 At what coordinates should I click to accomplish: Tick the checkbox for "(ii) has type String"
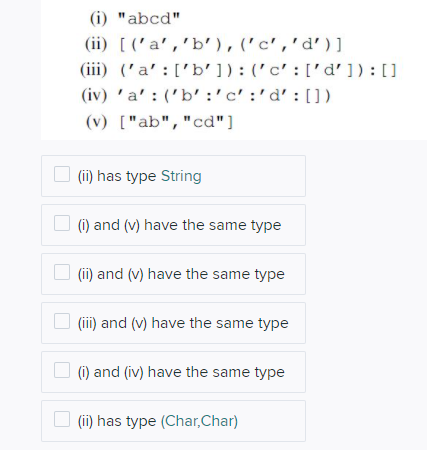62,174
